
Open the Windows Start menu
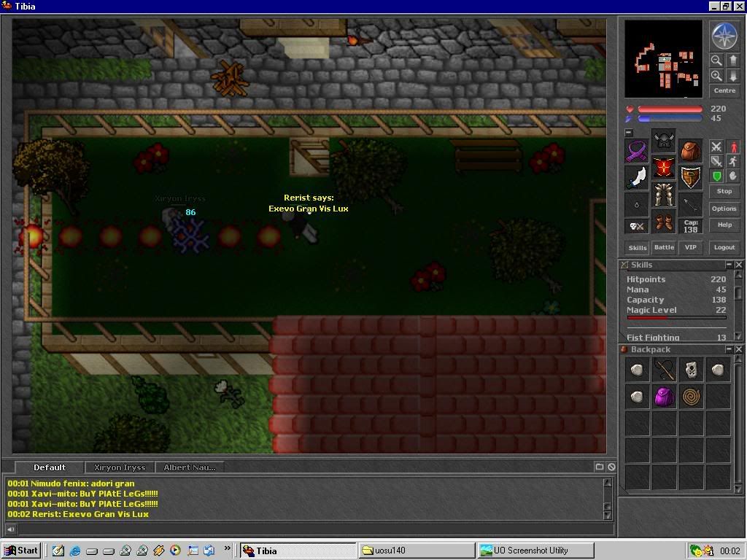point(21,551)
